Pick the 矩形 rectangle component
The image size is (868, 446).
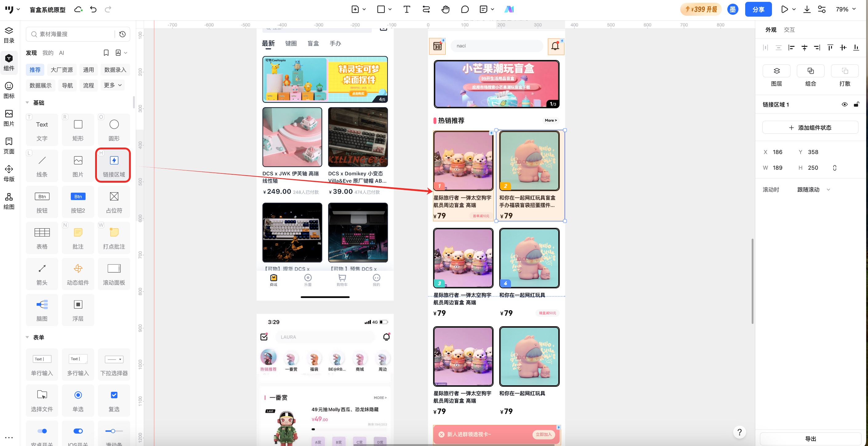click(78, 130)
